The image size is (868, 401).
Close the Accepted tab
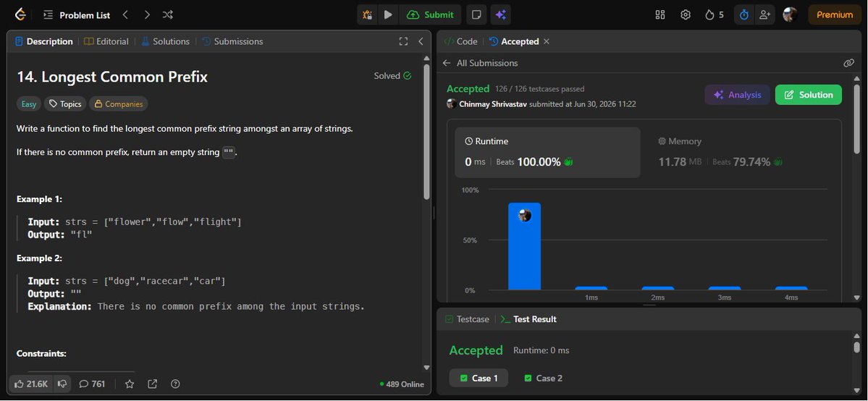click(x=547, y=41)
